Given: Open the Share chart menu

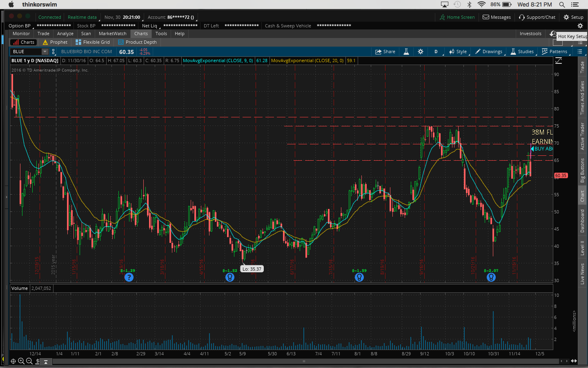Looking at the screenshot, I should [385, 52].
